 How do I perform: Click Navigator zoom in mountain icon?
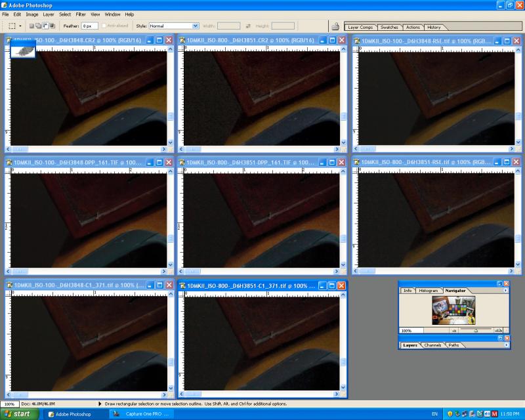pos(498,330)
